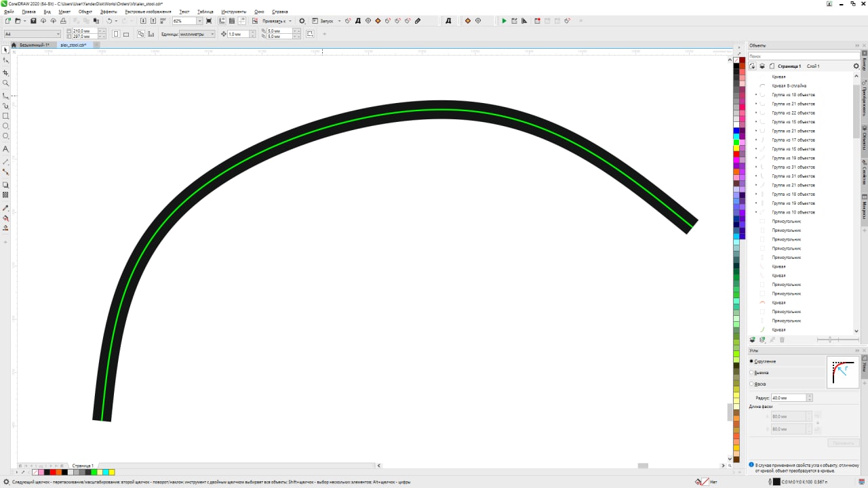The width and height of the screenshot is (868, 488).
Task: Open the Инструменты menu
Action: tap(233, 12)
